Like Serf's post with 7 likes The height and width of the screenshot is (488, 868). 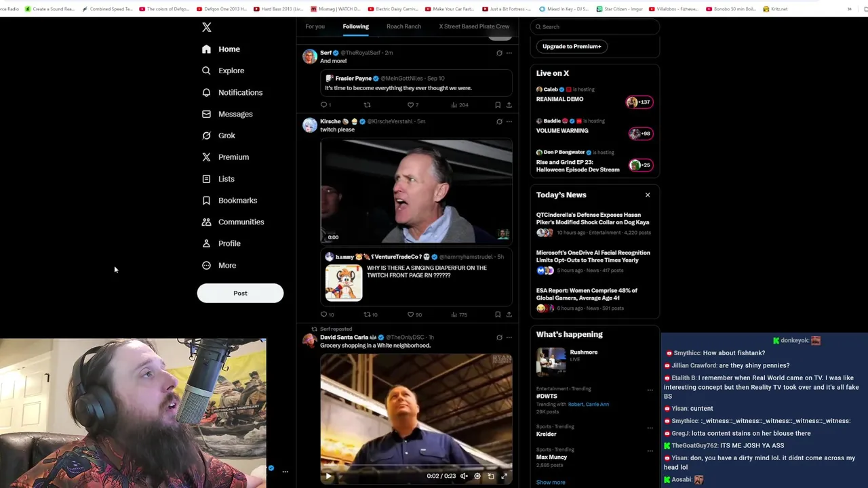pyautogui.click(x=412, y=105)
